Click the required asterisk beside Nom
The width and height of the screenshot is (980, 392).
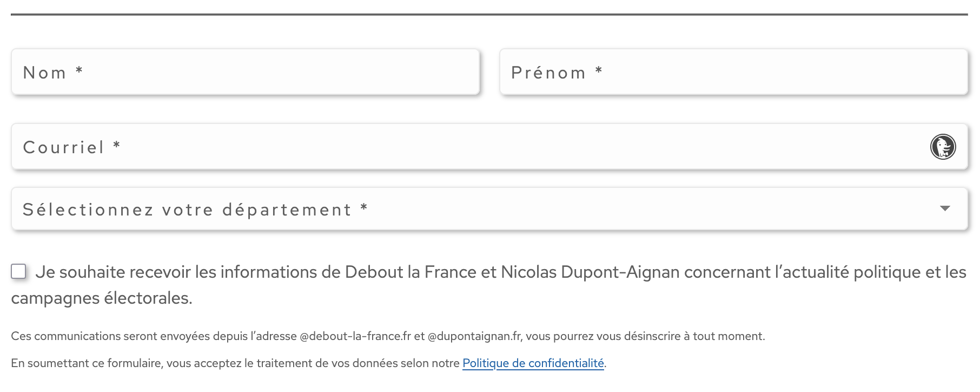79,70
